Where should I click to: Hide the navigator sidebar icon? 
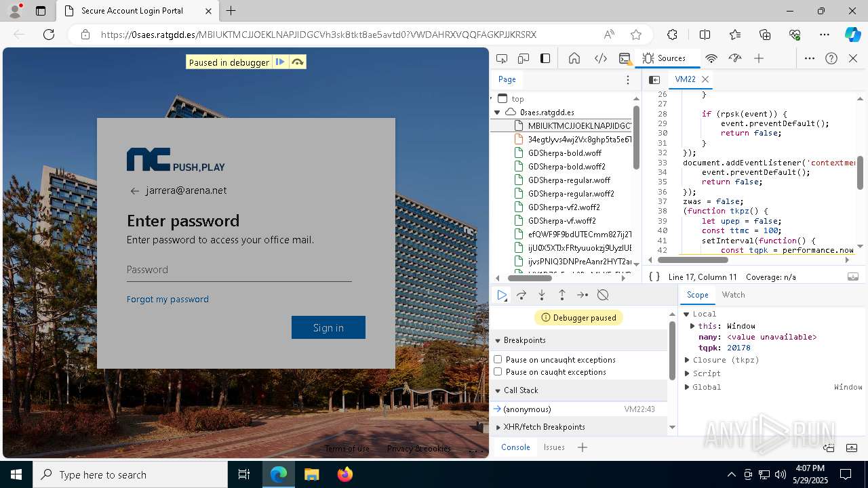(x=654, y=79)
